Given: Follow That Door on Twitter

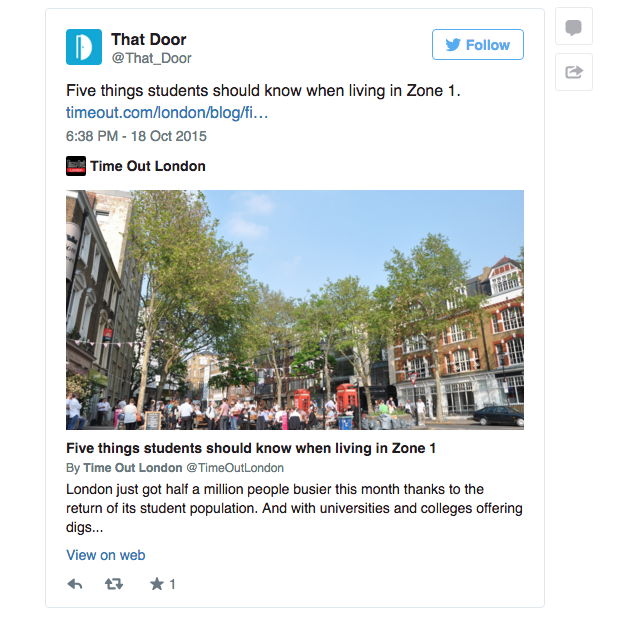Looking at the screenshot, I should pyautogui.click(x=478, y=44).
